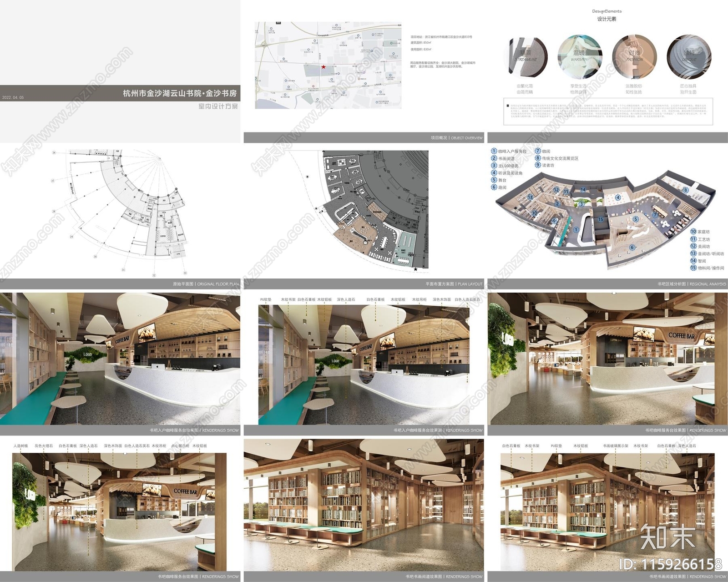This screenshot has height=582, width=728.
Task: Click the 使用面积 830㎡ line
Action: [x=421, y=49]
